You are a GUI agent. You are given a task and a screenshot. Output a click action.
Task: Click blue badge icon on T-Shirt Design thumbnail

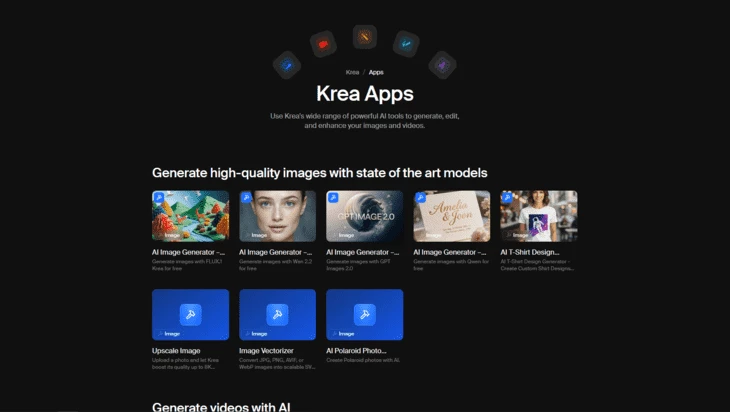(x=507, y=197)
